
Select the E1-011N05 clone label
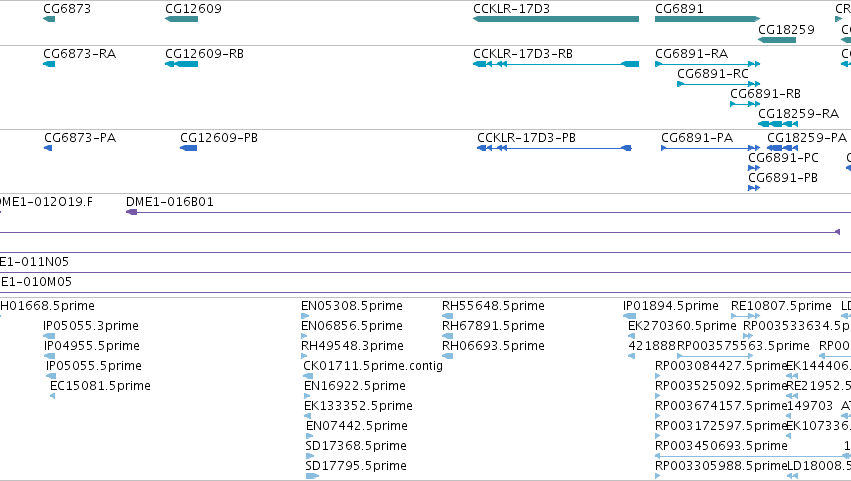coord(34,262)
